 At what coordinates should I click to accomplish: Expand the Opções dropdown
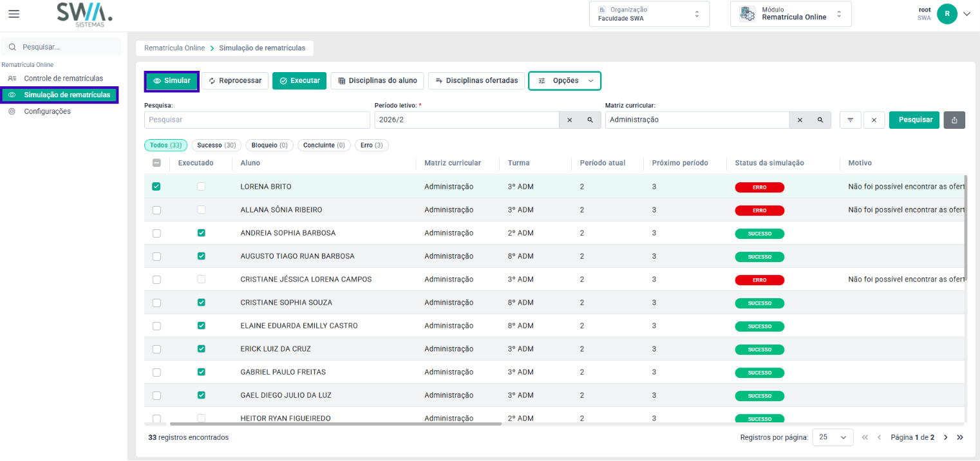point(565,80)
